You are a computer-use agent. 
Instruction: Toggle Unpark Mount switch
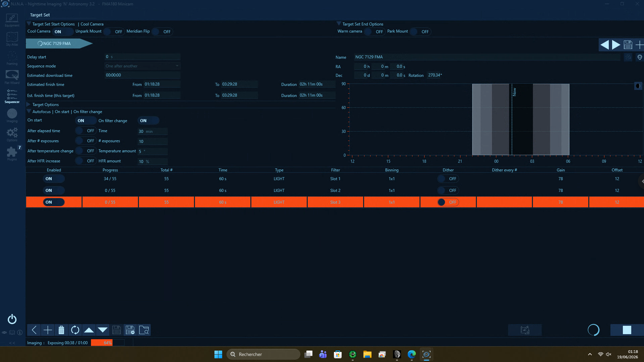click(x=113, y=32)
